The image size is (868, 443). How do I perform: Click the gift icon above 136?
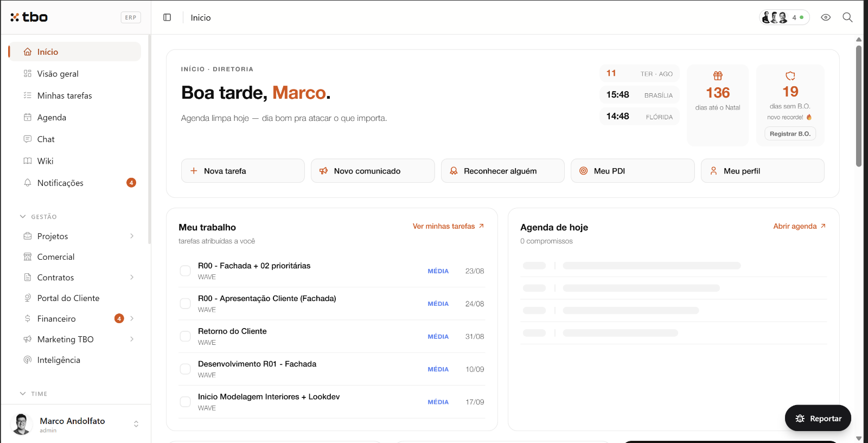(x=718, y=76)
